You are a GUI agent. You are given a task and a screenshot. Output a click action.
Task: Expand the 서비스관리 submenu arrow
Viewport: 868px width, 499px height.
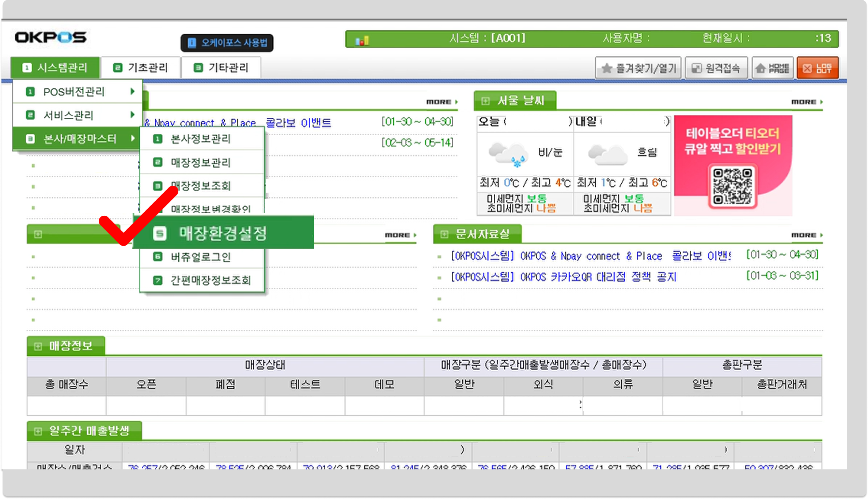pyautogui.click(x=132, y=115)
